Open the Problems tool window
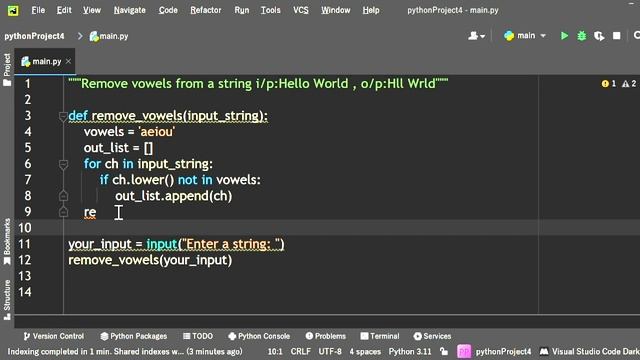Screen dimensions: 640x360 [325, 336]
